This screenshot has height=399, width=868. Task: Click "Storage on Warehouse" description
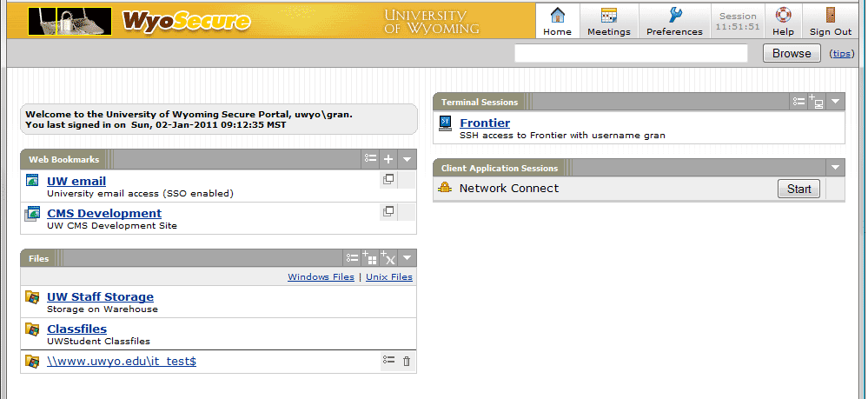tap(103, 309)
